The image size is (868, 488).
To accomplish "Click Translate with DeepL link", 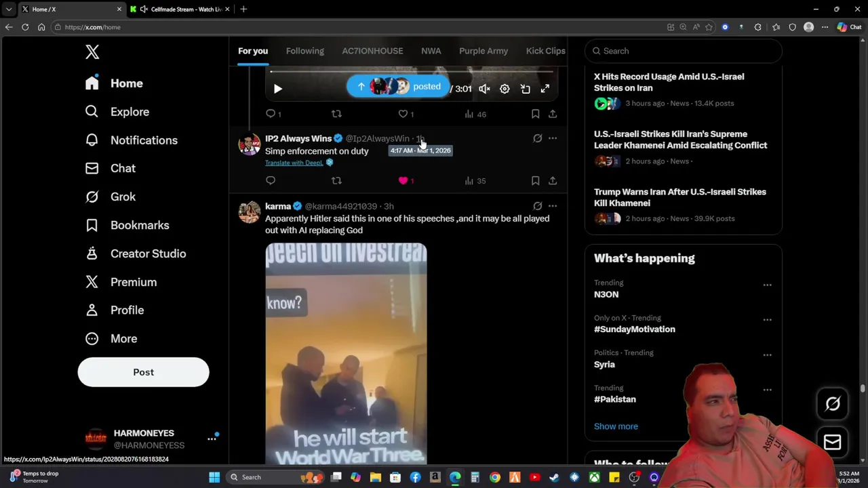I will tap(294, 163).
